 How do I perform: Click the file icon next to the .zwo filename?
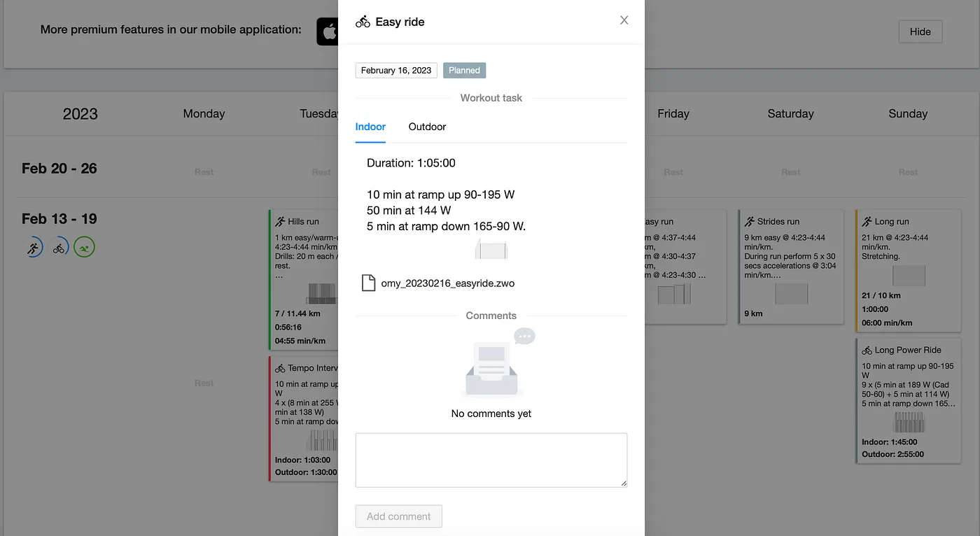(367, 283)
